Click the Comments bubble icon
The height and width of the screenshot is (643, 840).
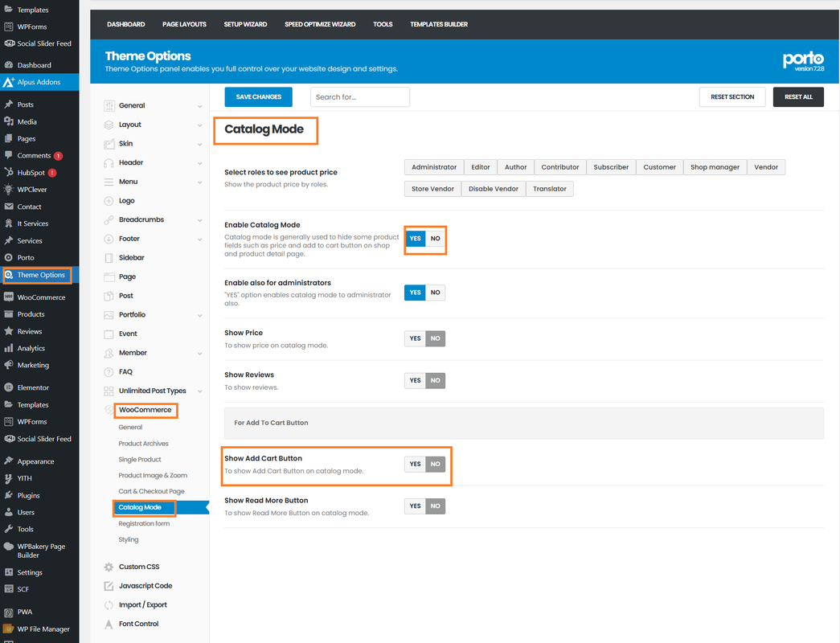[x=9, y=155]
